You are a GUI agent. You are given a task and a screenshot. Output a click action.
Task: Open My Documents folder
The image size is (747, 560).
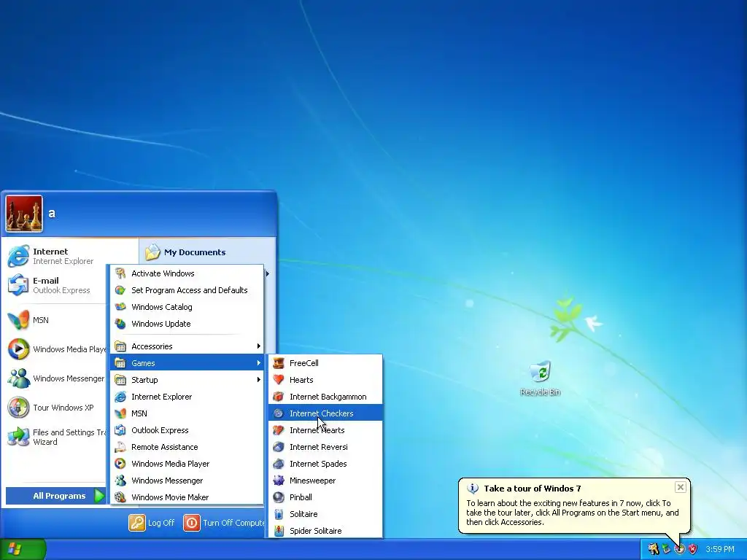pos(186,252)
